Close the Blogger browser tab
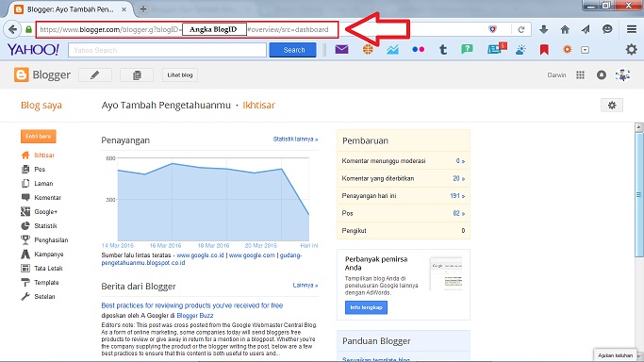This screenshot has height=362, width=644. tap(124, 9)
